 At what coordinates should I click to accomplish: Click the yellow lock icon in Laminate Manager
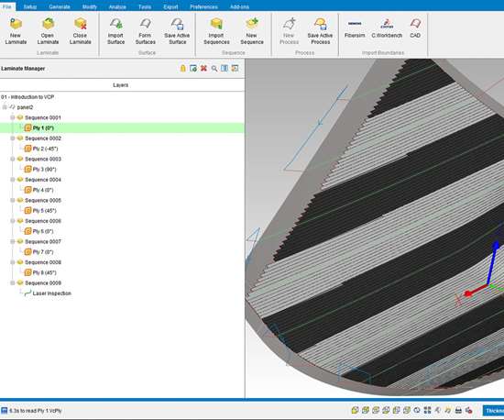183,68
